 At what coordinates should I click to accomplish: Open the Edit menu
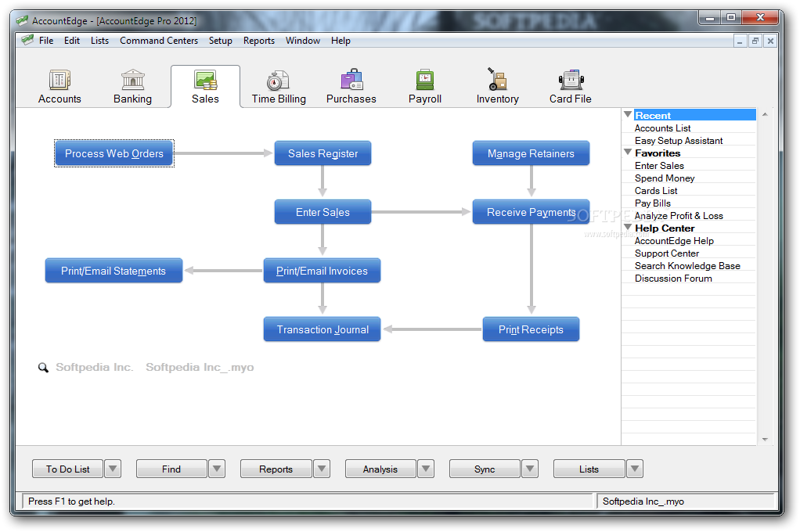click(72, 41)
